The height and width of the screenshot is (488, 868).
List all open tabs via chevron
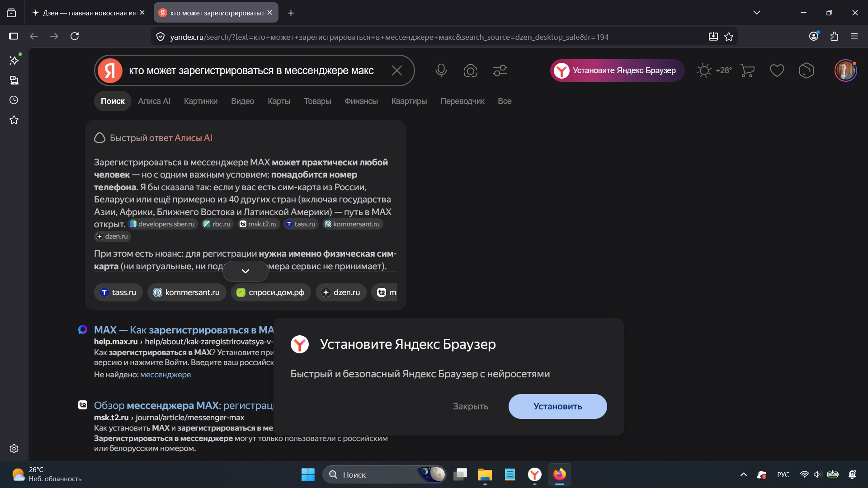click(757, 13)
